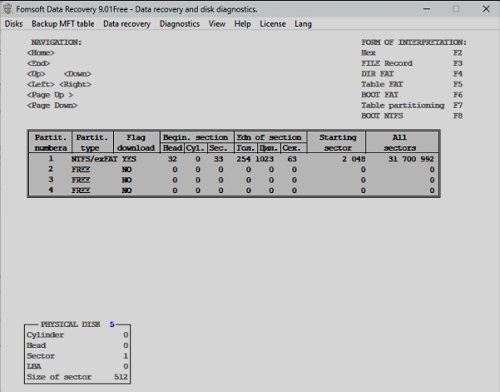This screenshot has height=392, width=500.
Task: Click the Cylinder row in physical disk box
Action: tap(77, 335)
